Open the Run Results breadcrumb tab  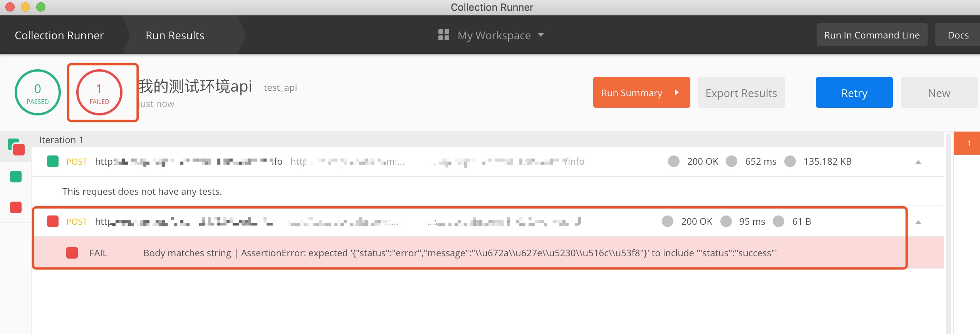(x=175, y=35)
